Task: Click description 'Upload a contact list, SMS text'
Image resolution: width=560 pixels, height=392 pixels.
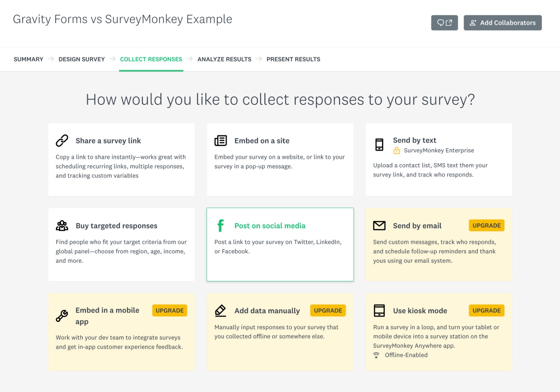Action: click(430, 170)
